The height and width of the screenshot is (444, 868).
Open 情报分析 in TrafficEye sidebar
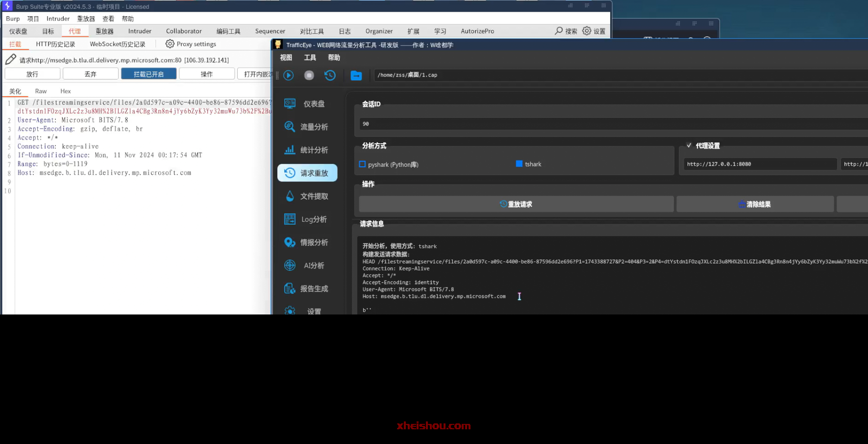(x=307, y=242)
